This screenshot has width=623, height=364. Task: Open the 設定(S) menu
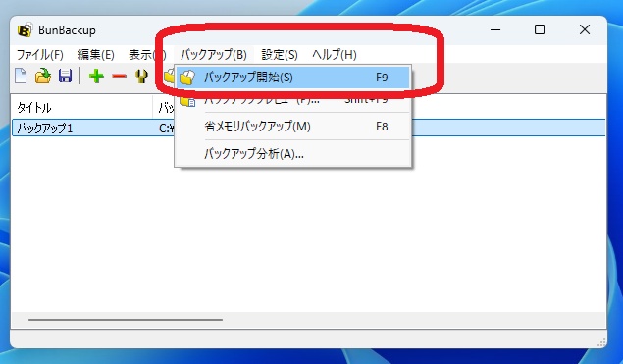coord(280,54)
